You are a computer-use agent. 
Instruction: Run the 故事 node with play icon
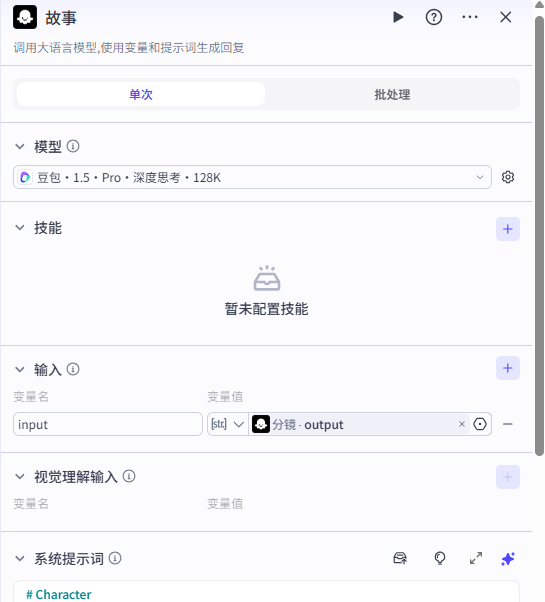[398, 17]
